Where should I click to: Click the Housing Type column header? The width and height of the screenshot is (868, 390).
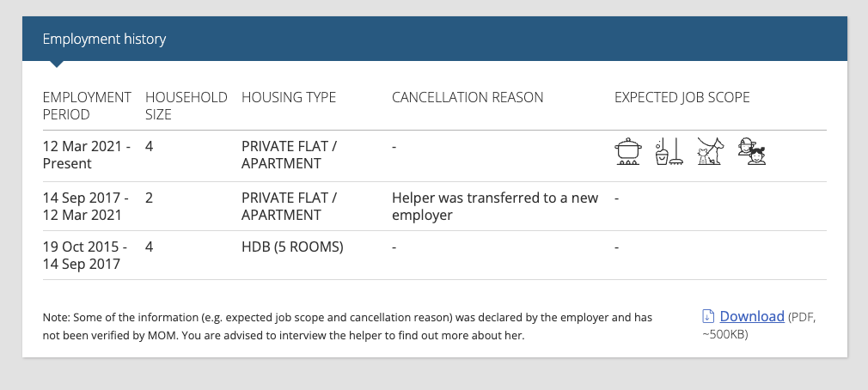[289, 97]
